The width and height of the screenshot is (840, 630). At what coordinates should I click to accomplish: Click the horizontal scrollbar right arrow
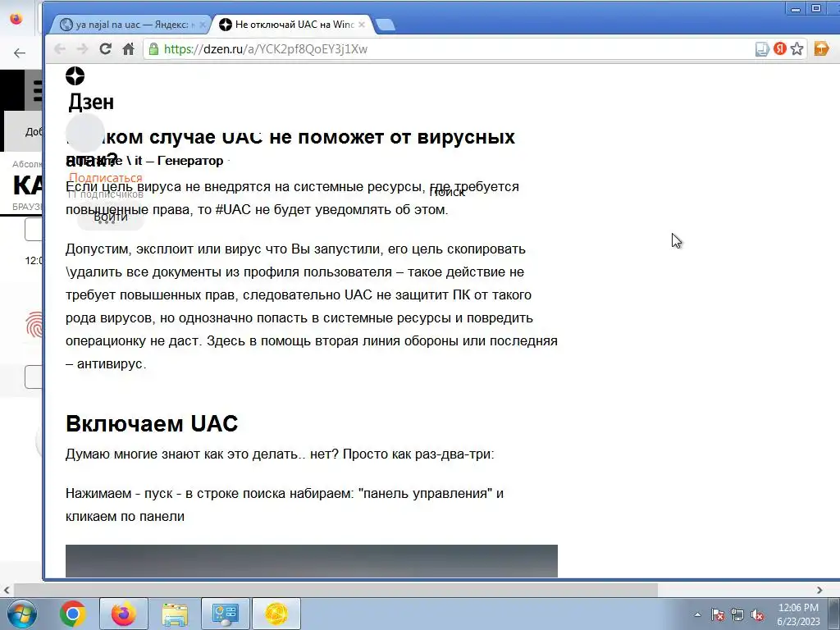pos(819,590)
